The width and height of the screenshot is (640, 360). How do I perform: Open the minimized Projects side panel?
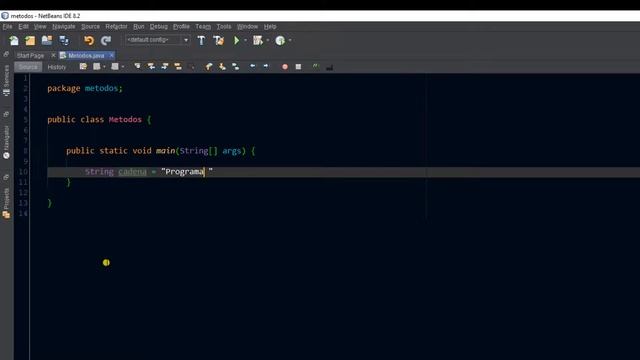pos(6,203)
